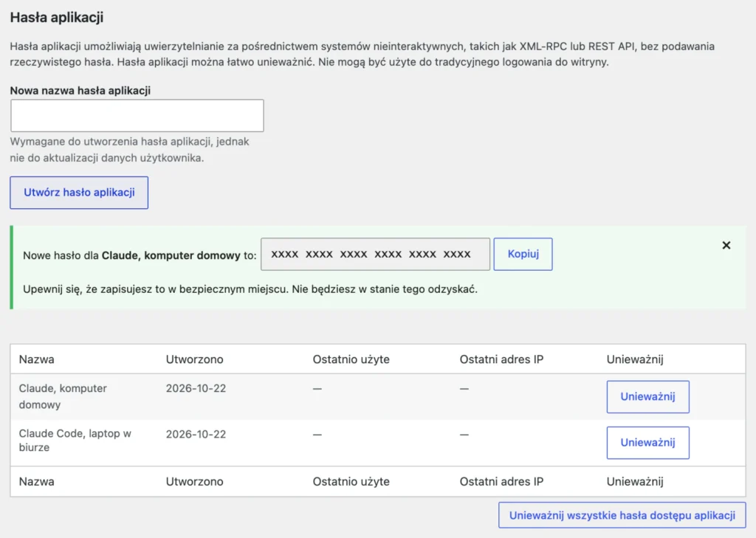Image resolution: width=756 pixels, height=538 pixels.
Task: Click 'Nowa nazwa hasła aplikacji' label
Action: (x=80, y=91)
